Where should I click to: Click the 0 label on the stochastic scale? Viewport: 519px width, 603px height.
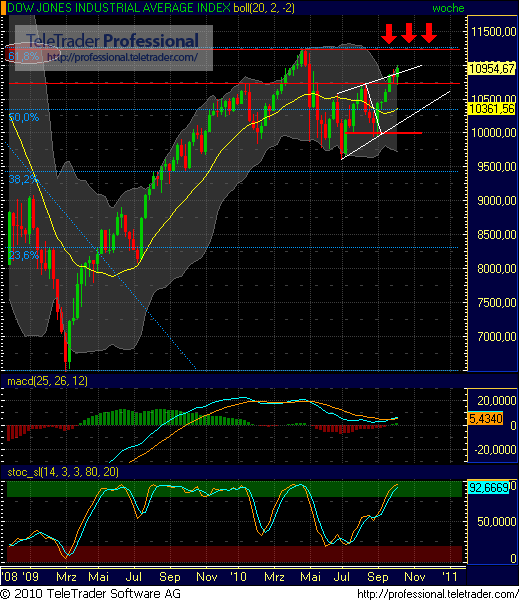tap(512, 558)
